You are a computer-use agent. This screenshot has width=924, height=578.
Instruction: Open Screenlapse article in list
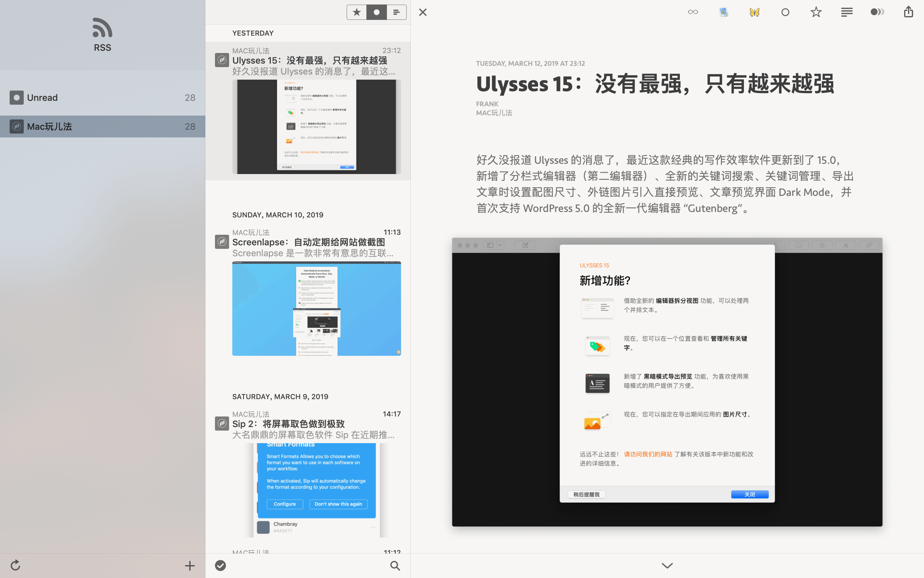tap(308, 293)
